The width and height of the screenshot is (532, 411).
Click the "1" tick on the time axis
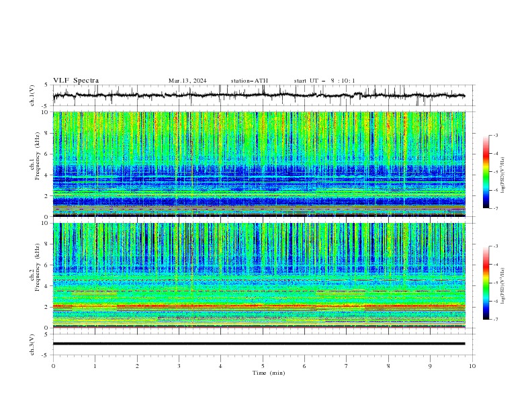point(95,366)
